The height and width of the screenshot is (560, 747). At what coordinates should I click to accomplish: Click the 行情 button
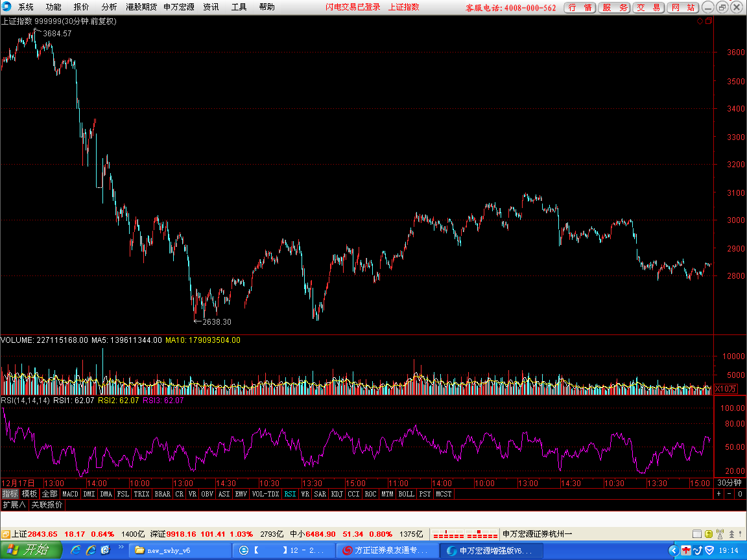click(580, 8)
